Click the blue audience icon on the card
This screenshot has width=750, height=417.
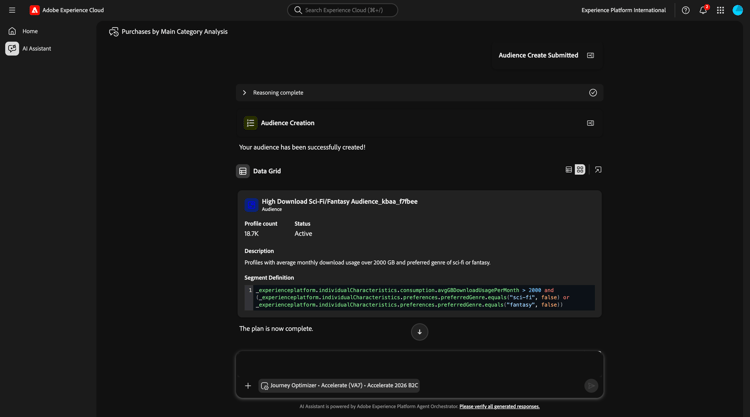251,205
